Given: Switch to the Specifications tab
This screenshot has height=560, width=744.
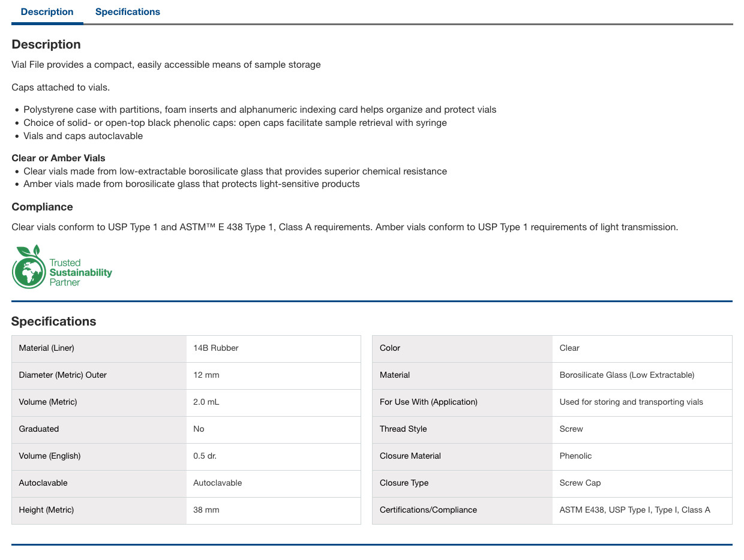Looking at the screenshot, I should [x=128, y=12].
